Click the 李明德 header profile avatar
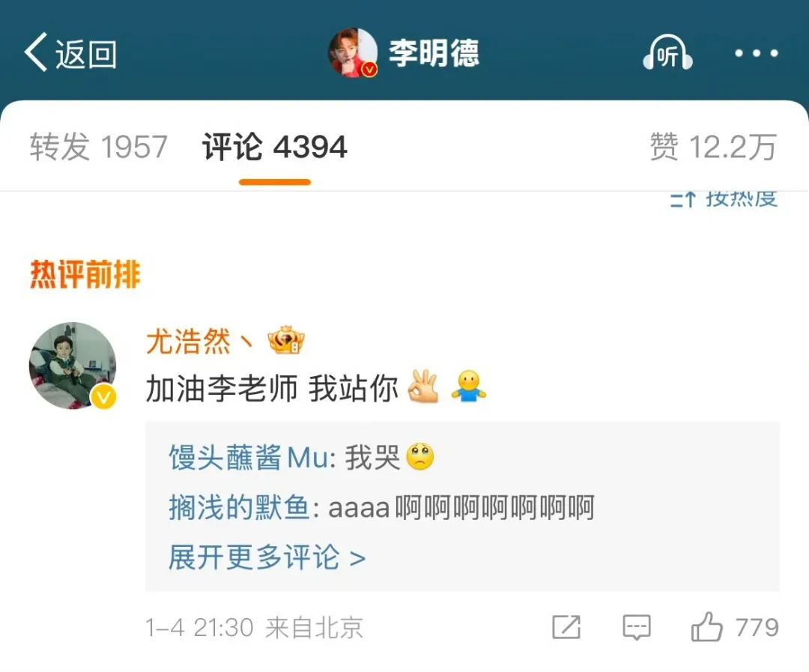The image size is (809, 672). tap(353, 52)
